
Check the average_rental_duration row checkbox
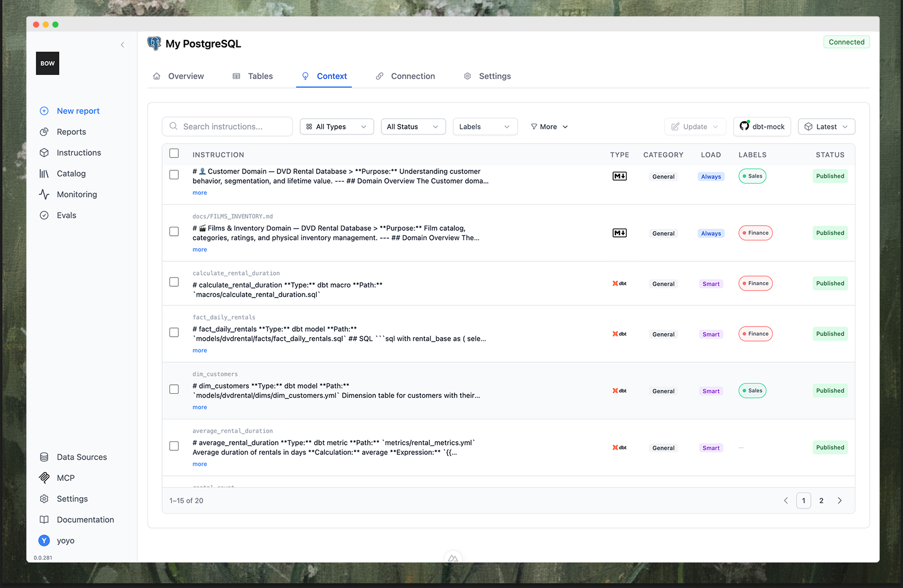click(174, 446)
